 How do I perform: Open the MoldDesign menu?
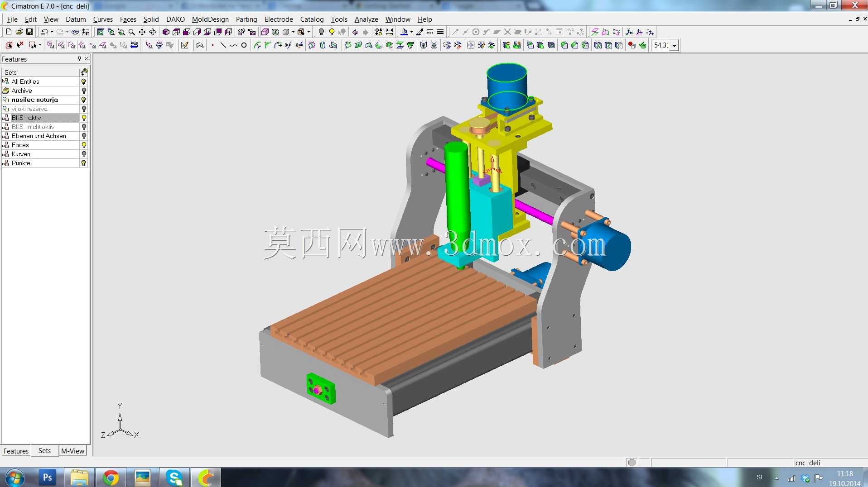pos(210,19)
